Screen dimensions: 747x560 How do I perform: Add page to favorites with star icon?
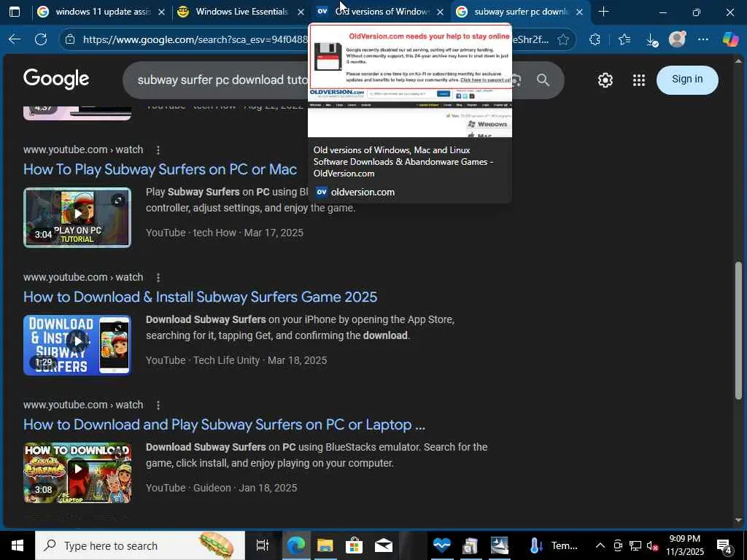[563, 39]
